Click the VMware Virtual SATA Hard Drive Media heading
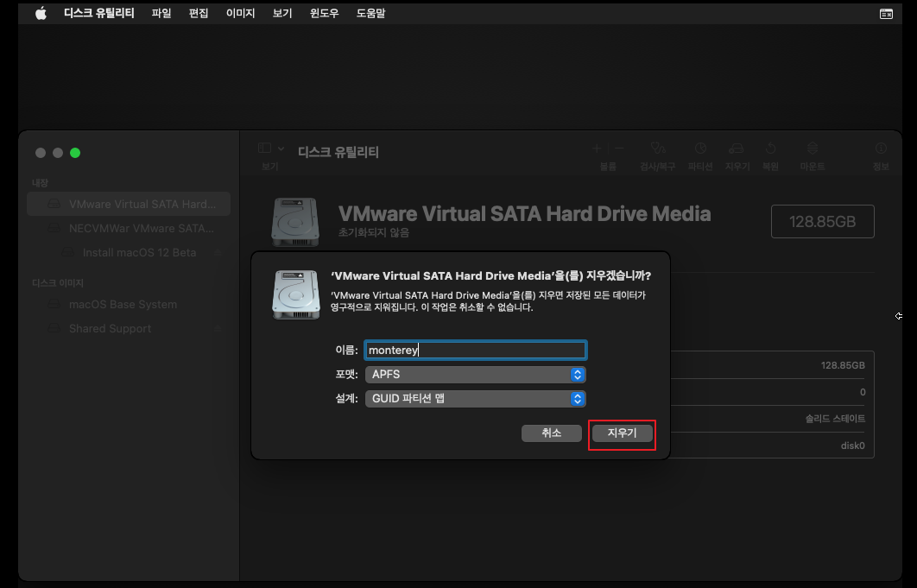Viewport: 917px width, 588px height. click(x=525, y=214)
